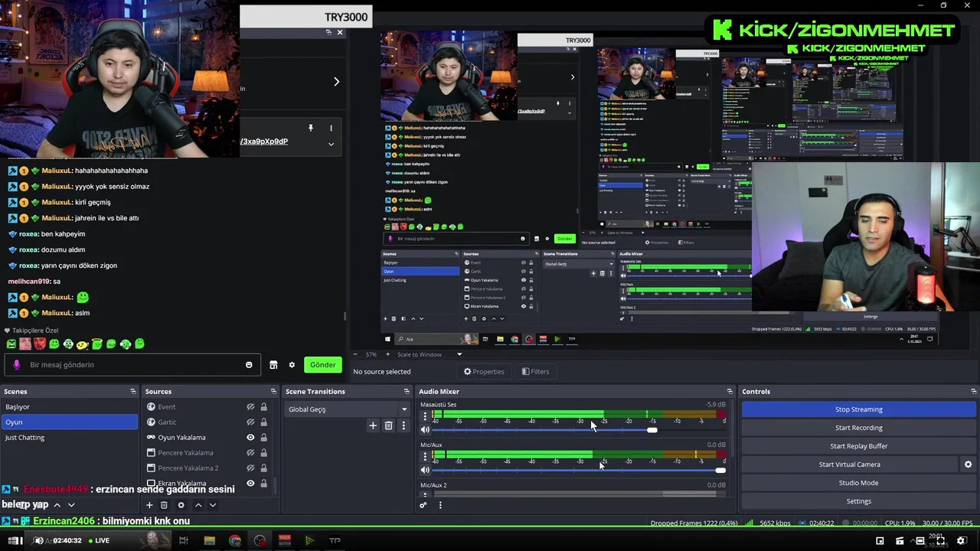This screenshot has width=980, height=551.
Task: Click the Mic/Aux volume slider
Action: (578, 470)
